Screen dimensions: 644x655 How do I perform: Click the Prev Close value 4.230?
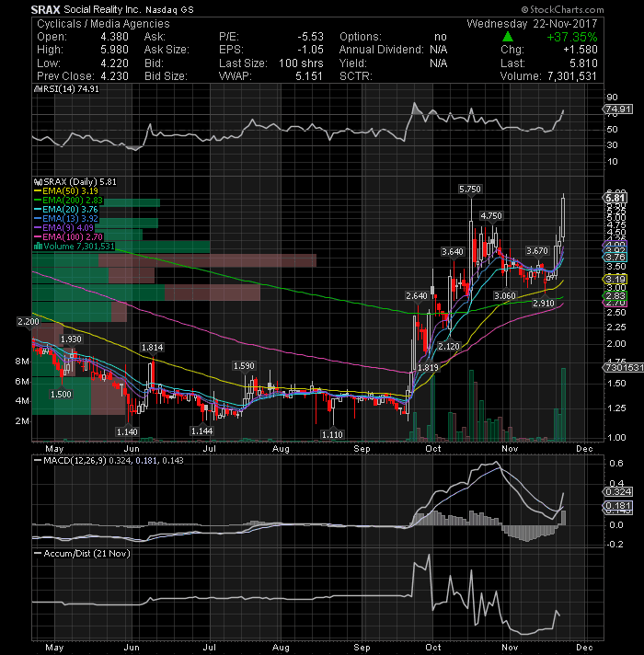(x=114, y=76)
